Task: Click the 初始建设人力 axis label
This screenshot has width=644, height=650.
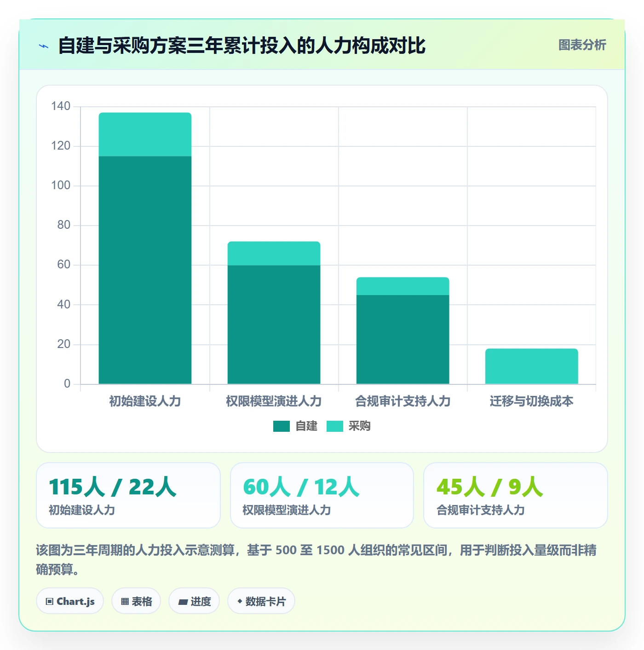Action: click(x=145, y=401)
